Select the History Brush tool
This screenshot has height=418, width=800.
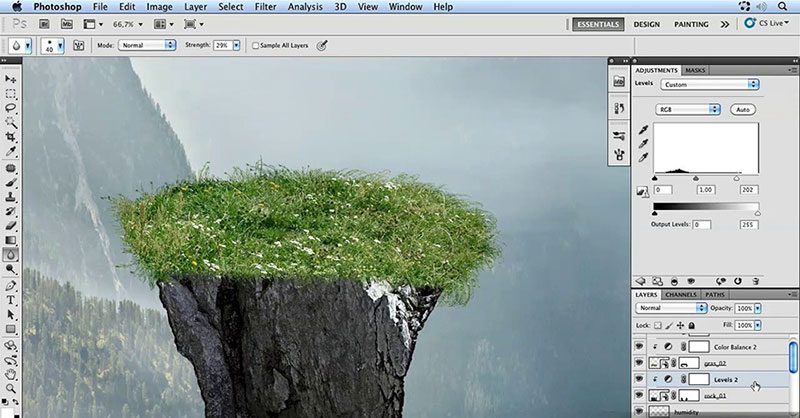point(10,211)
